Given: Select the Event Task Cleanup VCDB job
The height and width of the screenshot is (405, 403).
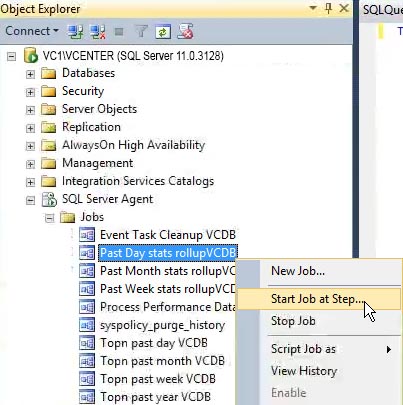Looking at the screenshot, I should click(x=168, y=235).
